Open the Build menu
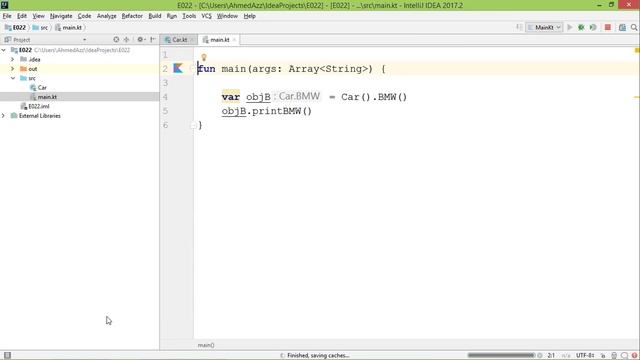This screenshot has height=360, width=640. point(155,16)
